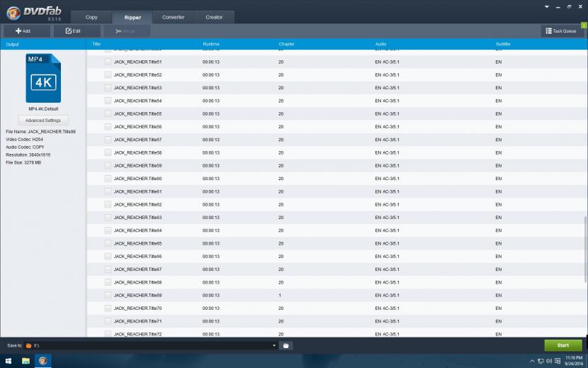Click subtitle EN for Title71
This screenshot has height=368, width=588.
(x=498, y=321)
